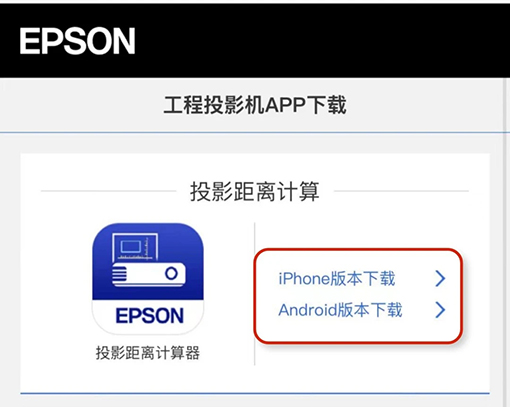Image resolution: width=510 pixels, height=407 pixels.
Task: Click the red outlined box around the download links
Action: (358, 295)
